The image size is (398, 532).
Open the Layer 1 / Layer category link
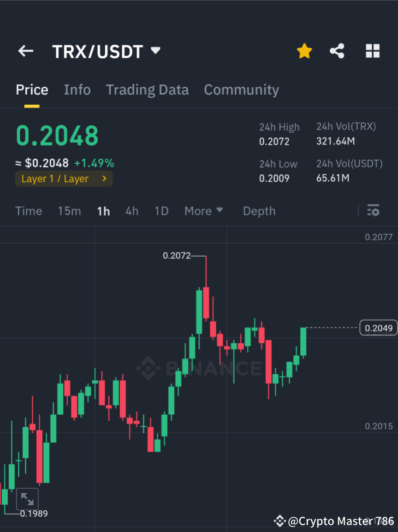coord(55,179)
